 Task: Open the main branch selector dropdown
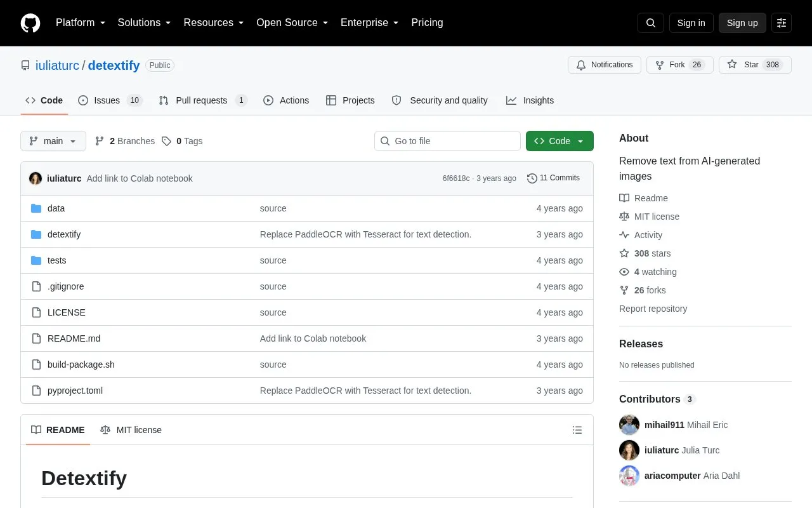[53, 141]
